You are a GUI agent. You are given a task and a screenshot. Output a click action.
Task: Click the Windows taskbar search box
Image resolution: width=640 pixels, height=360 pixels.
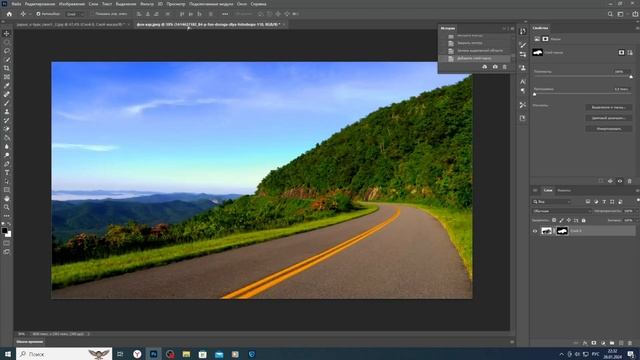click(64, 354)
